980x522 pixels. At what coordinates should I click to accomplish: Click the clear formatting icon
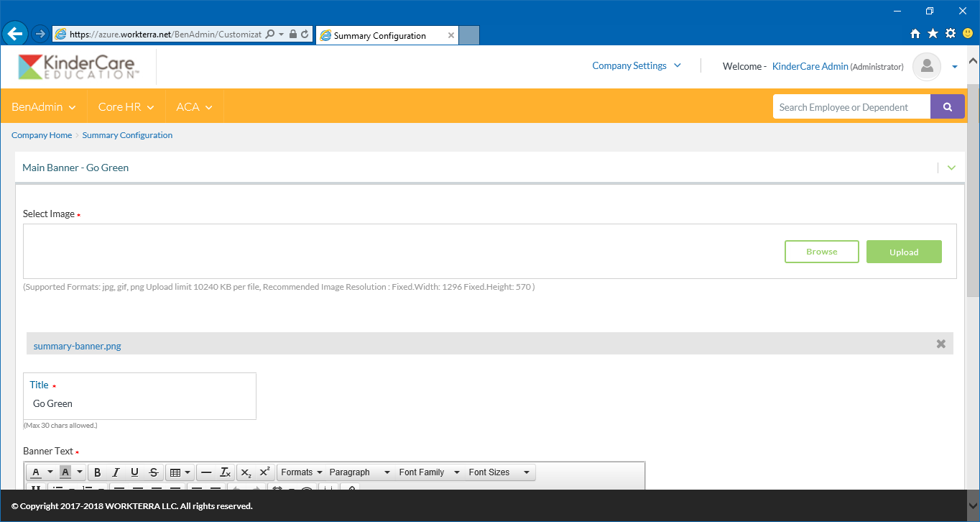[x=225, y=472]
